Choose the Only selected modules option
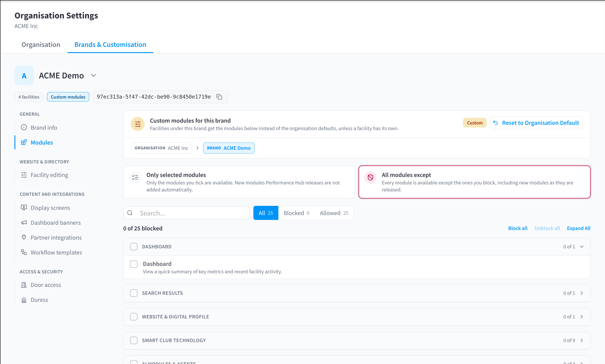605x364 pixels. pos(239,182)
